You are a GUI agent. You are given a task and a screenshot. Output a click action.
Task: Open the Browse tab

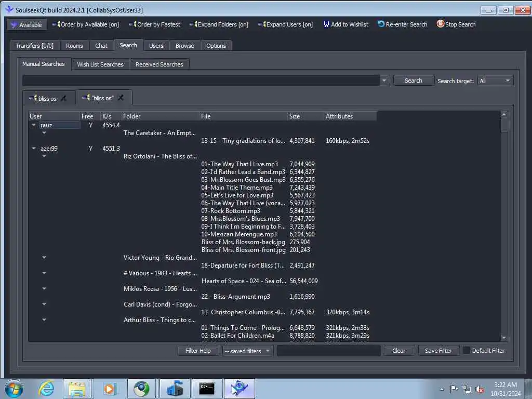[x=184, y=46]
